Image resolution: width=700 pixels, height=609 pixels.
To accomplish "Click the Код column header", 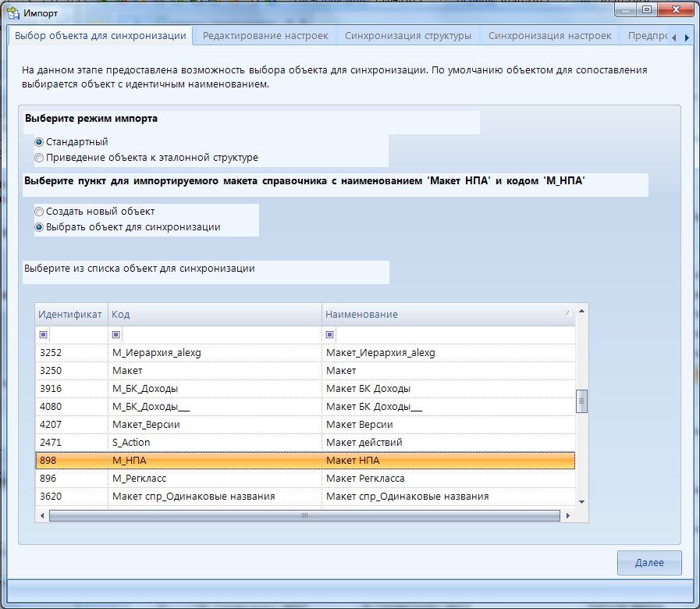I will click(215, 314).
